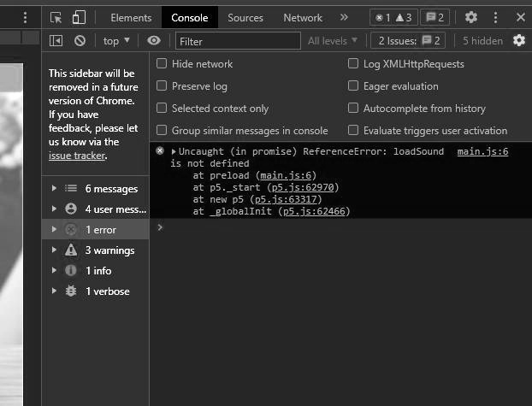Open the three-dot DevTools customize menu

(x=495, y=17)
